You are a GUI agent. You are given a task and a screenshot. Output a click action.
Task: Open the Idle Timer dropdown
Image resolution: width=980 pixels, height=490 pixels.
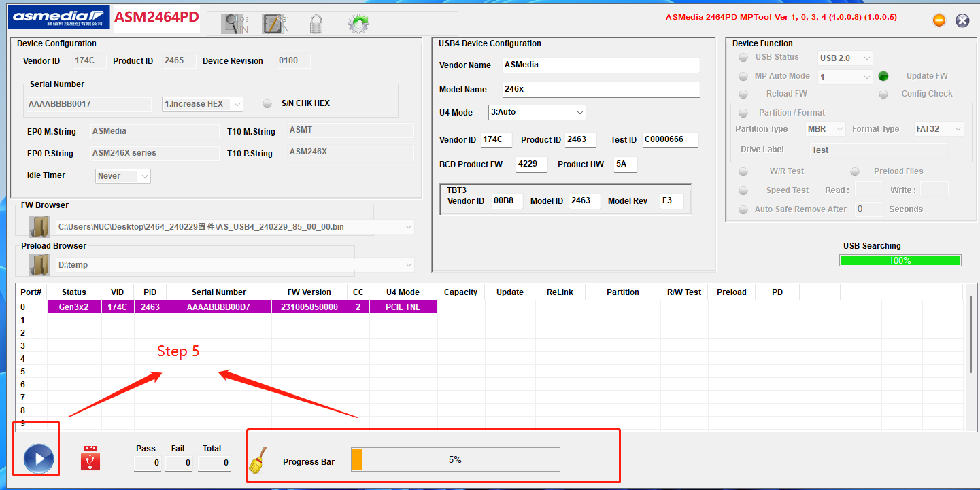tap(123, 176)
